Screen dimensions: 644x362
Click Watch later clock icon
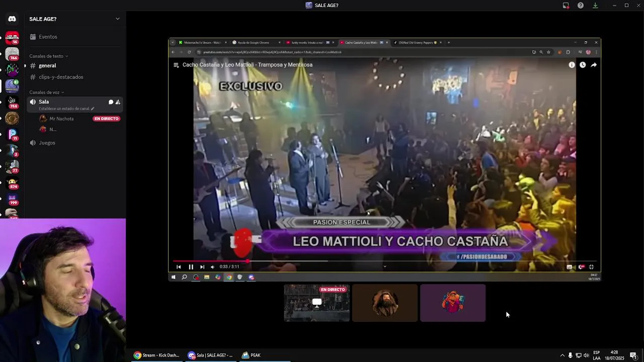click(x=583, y=65)
